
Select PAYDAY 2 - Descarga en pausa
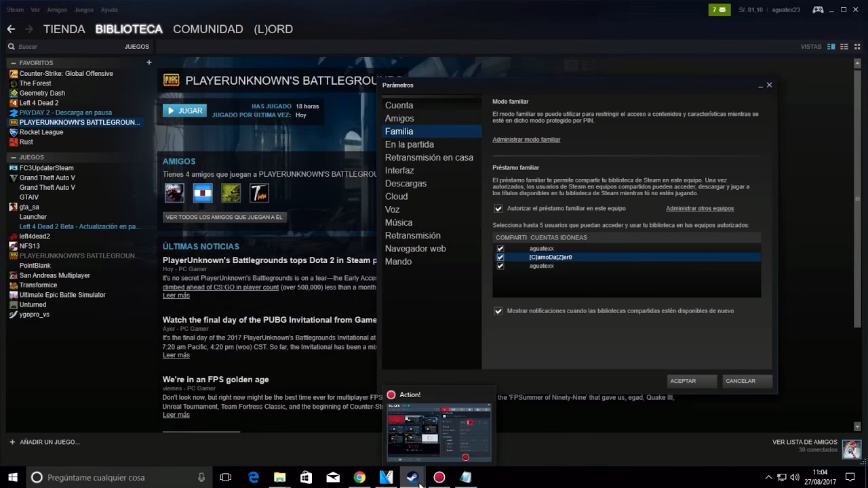(65, 113)
